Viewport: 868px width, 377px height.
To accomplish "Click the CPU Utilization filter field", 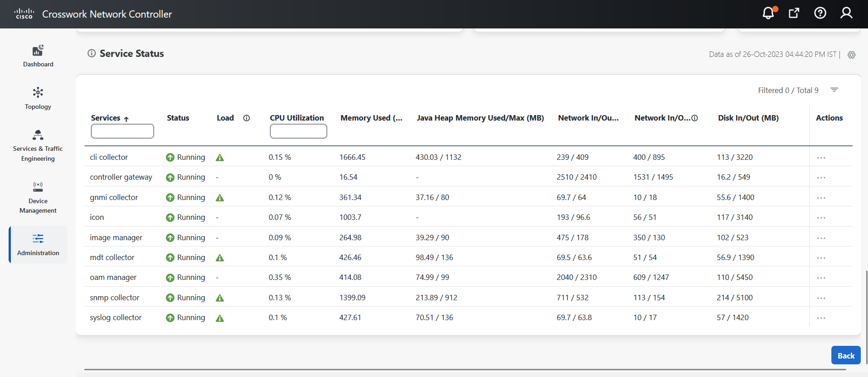I will click(x=298, y=131).
